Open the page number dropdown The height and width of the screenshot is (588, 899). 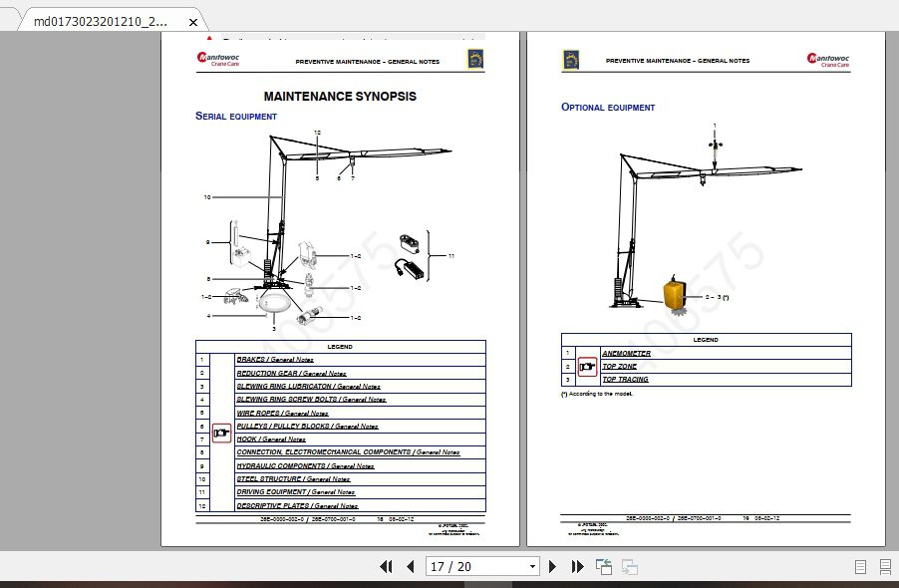(x=531, y=566)
